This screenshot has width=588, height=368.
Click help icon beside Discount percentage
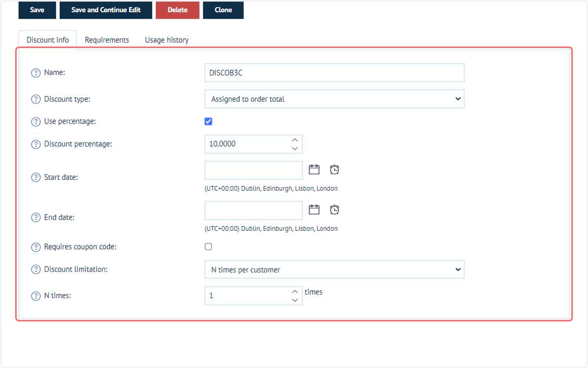(x=36, y=145)
